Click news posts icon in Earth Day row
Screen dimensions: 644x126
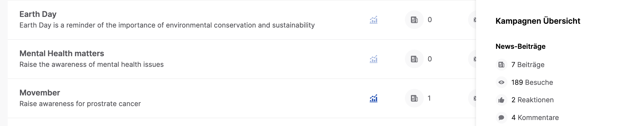tap(414, 20)
